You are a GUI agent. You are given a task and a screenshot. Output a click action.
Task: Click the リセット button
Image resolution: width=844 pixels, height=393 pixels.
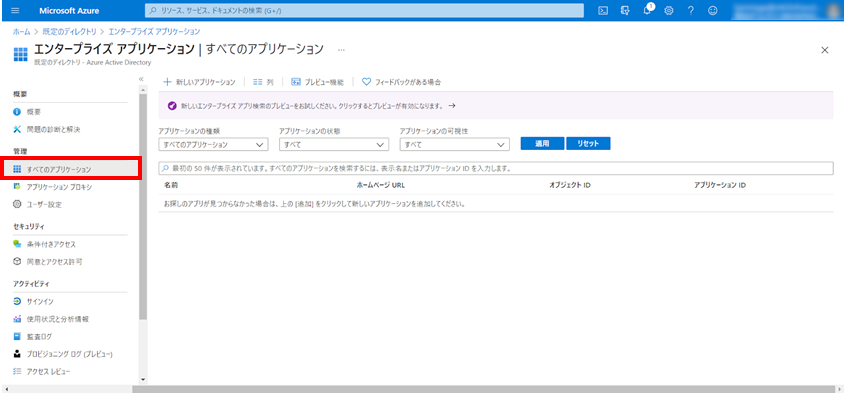[588, 144]
